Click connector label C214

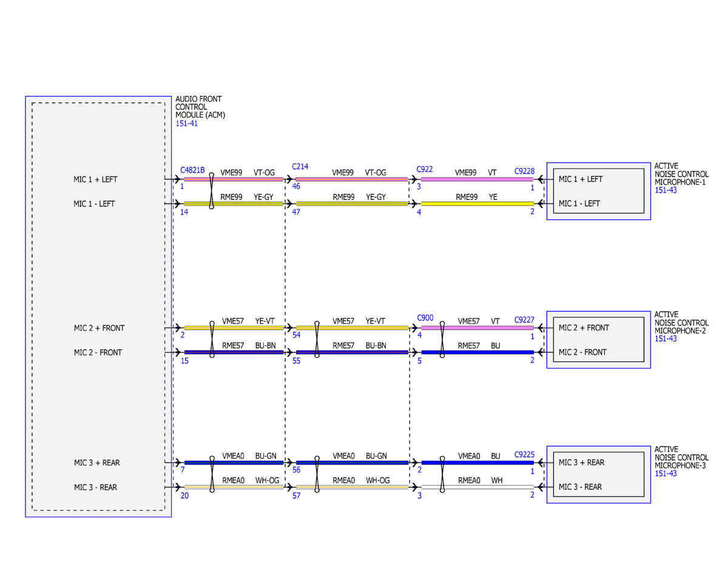[x=300, y=166]
